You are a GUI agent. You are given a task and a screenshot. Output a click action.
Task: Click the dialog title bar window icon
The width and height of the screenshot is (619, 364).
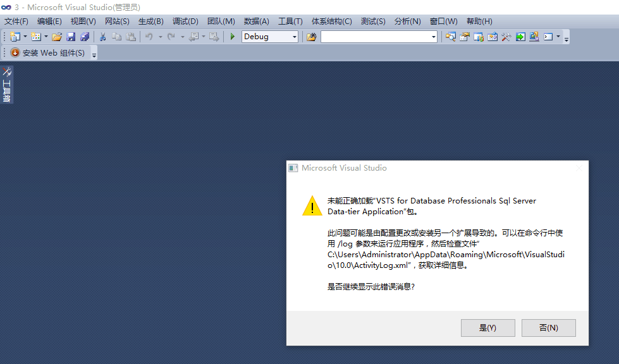pos(293,168)
